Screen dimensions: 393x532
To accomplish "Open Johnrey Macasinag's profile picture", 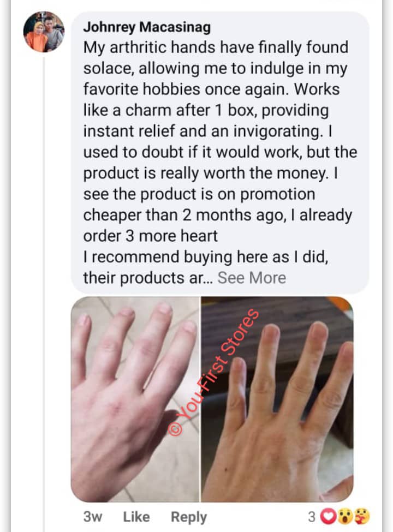I will tap(44, 32).
